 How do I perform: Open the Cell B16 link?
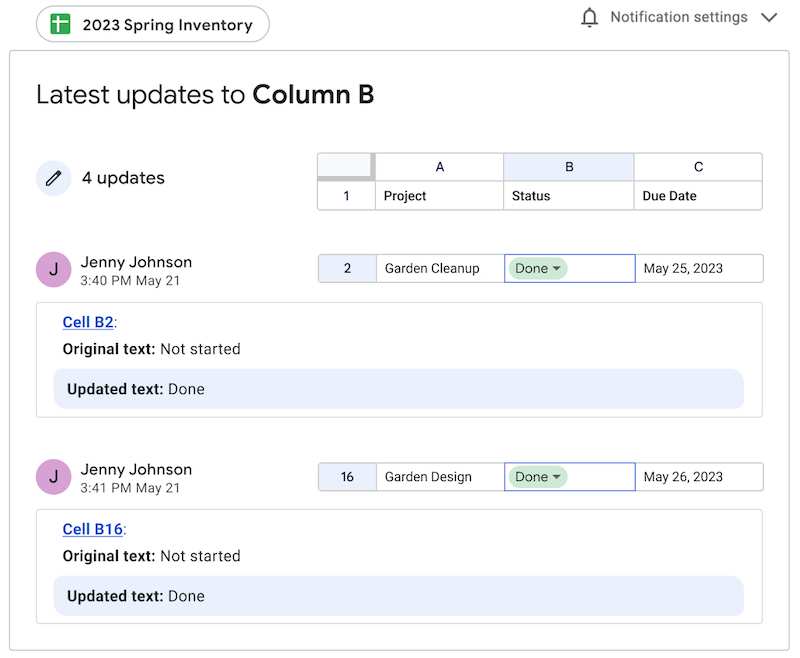(x=93, y=529)
